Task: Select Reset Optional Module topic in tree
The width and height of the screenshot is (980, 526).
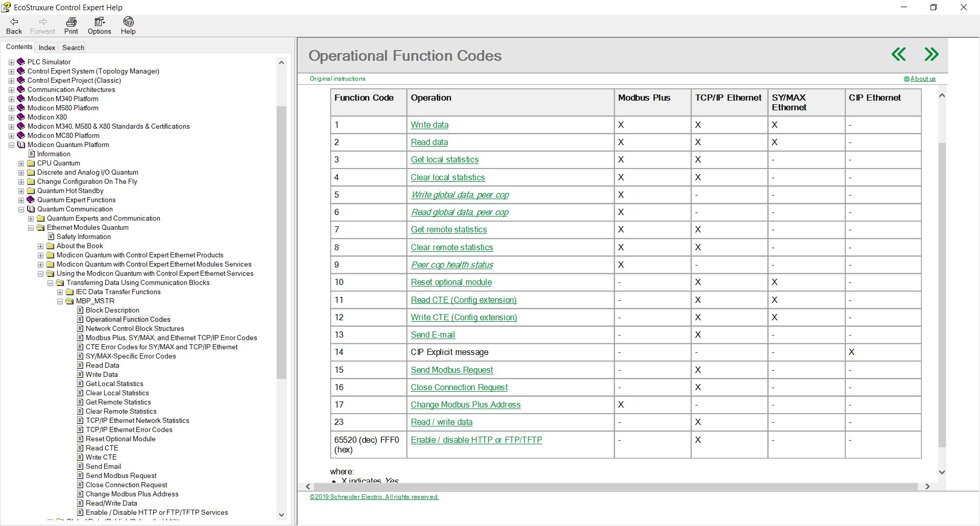Action: click(120, 439)
